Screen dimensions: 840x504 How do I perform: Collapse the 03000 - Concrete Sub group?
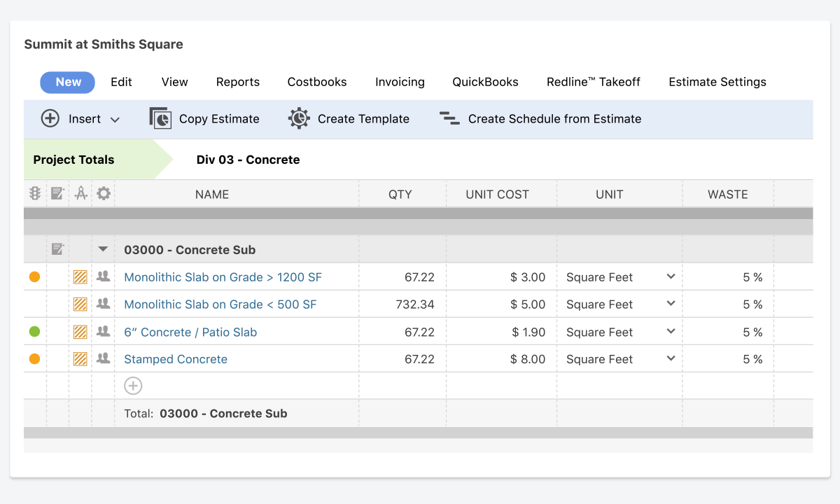(104, 249)
